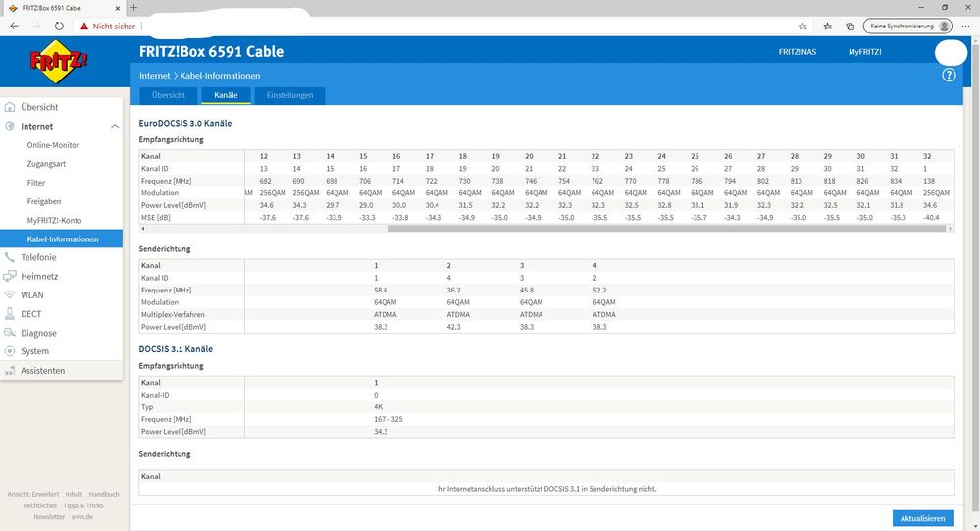The width and height of the screenshot is (980, 531).
Task: Select the Kanäle tab
Action: click(x=226, y=95)
